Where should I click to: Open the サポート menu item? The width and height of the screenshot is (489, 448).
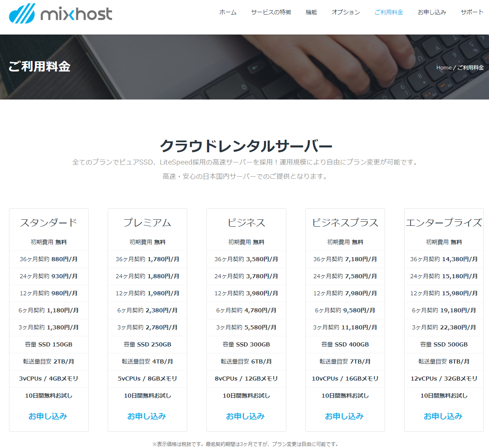(472, 12)
